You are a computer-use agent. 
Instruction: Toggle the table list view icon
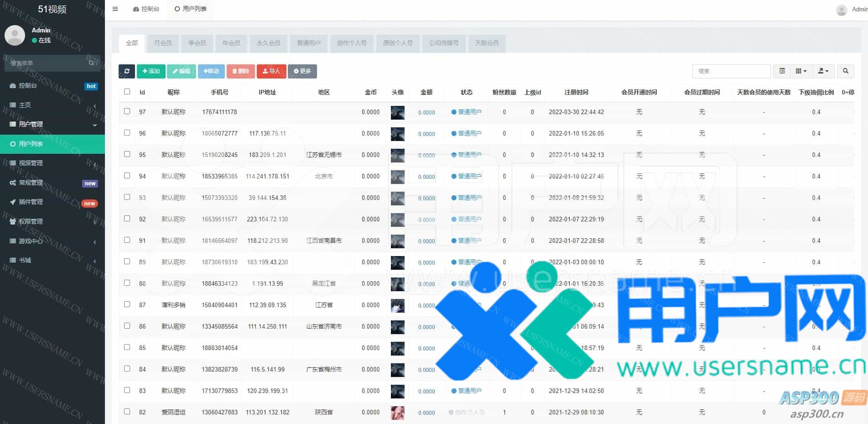point(782,71)
